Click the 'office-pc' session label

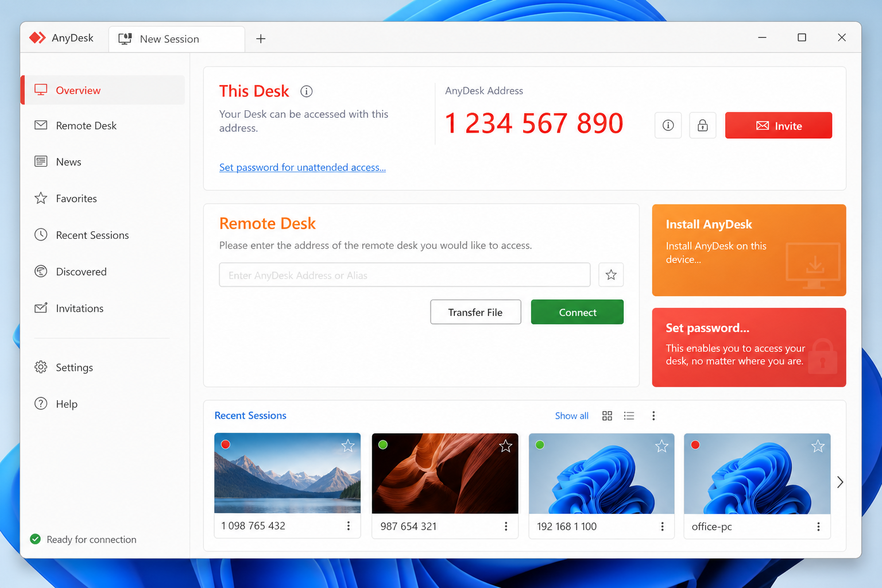tap(712, 527)
